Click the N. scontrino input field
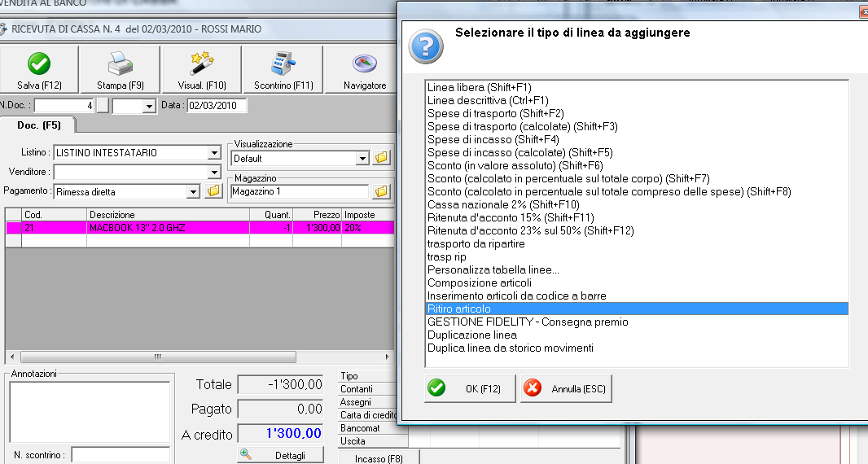The width and height of the screenshot is (868, 464). (x=121, y=455)
